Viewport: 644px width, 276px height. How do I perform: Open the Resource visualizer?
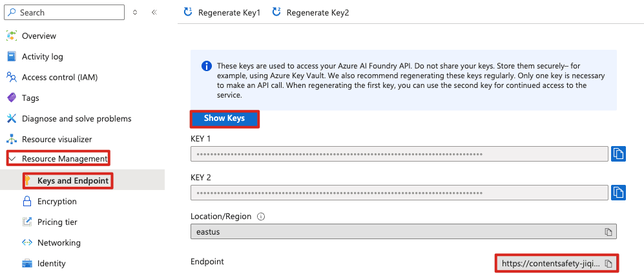pos(57,140)
